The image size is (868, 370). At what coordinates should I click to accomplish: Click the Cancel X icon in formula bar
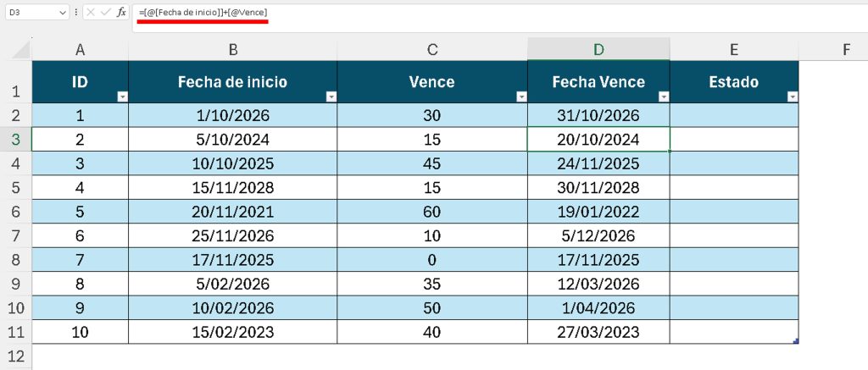pyautogui.click(x=91, y=13)
